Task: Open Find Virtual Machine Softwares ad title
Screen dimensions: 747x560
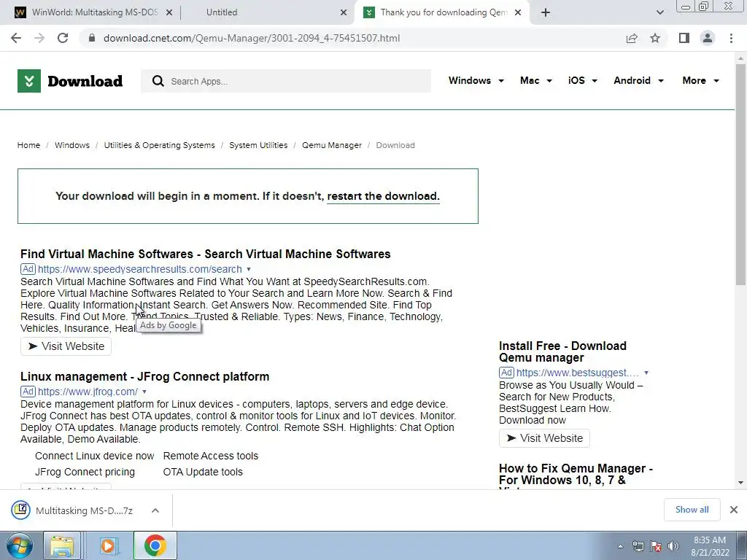Action: coord(205,254)
